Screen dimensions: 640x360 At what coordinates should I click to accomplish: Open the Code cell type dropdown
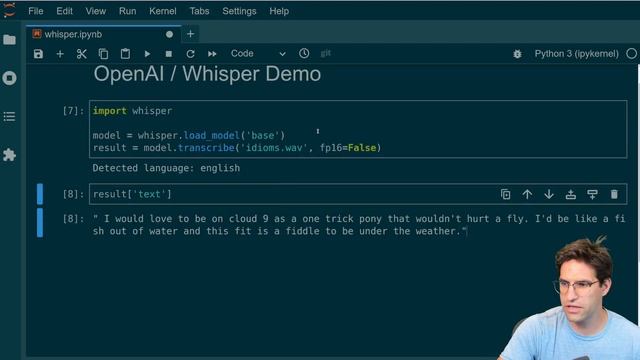coord(258,54)
